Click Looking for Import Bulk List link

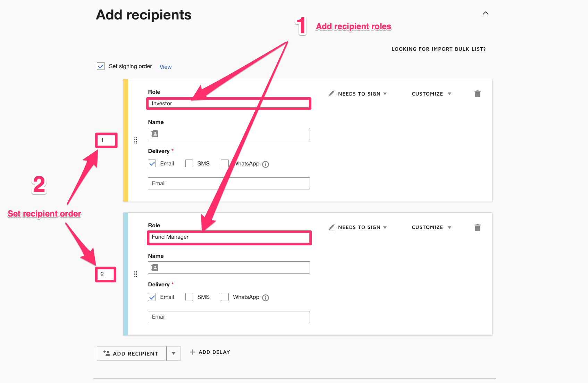(438, 49)
